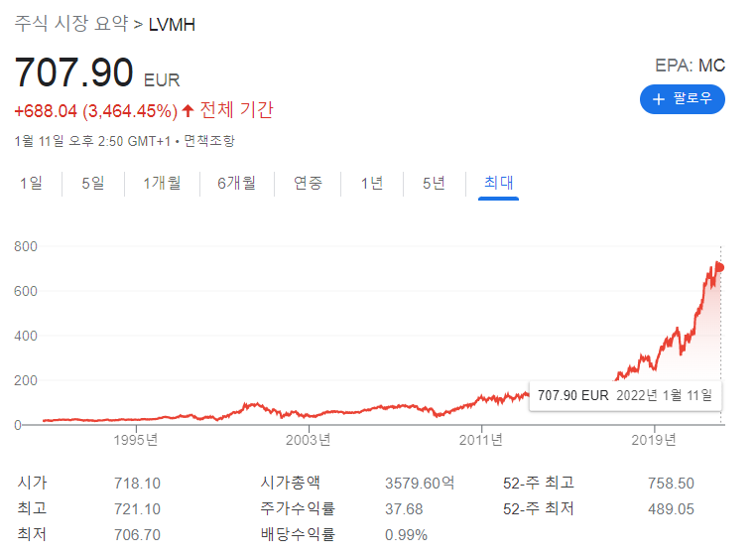The height and width of the screenshot is (559, 756).
Task: Click the 1월 11일 오후 2:50 GMT+1 timestamp
Action: click(92, 141)
